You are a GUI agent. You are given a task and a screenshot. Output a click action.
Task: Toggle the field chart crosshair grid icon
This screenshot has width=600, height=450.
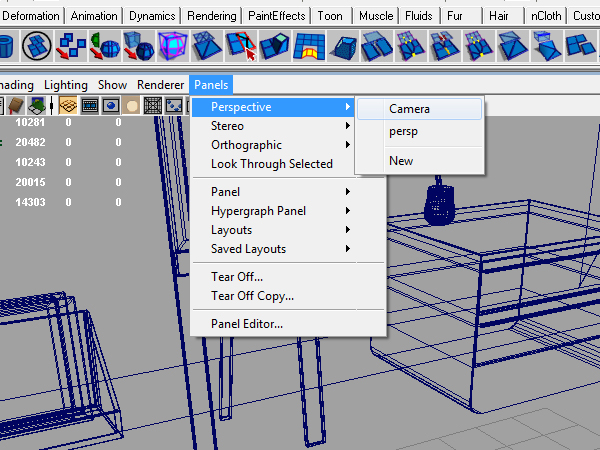[x=153, y=106]
